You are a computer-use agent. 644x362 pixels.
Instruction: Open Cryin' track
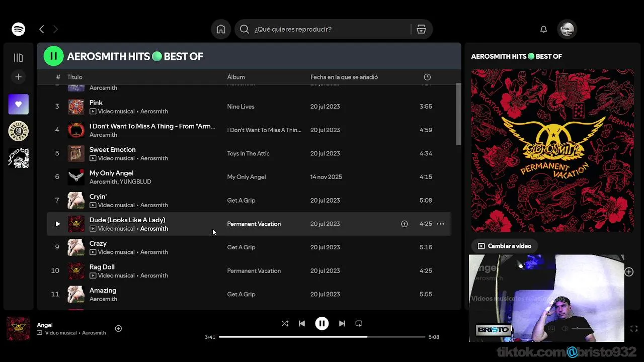[98, 197]
